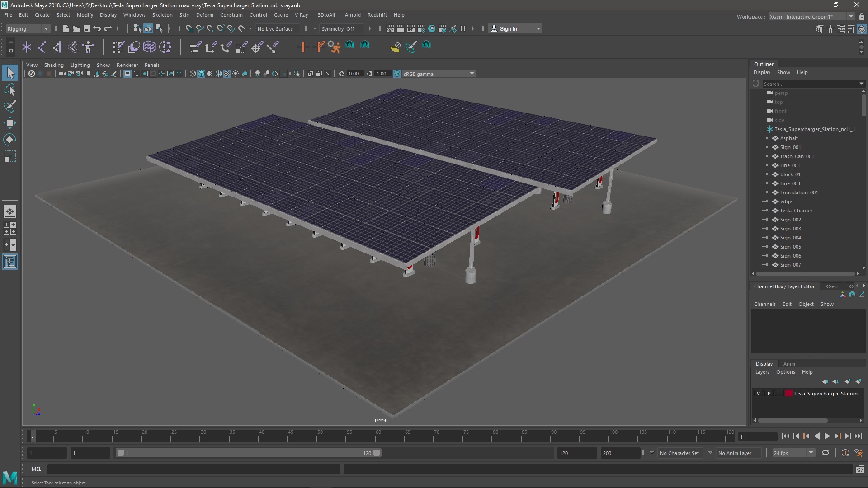Choose the Paint Selection tool
Image resolution: width=868 pixels, height=488 pixels.
pos(10,107)
